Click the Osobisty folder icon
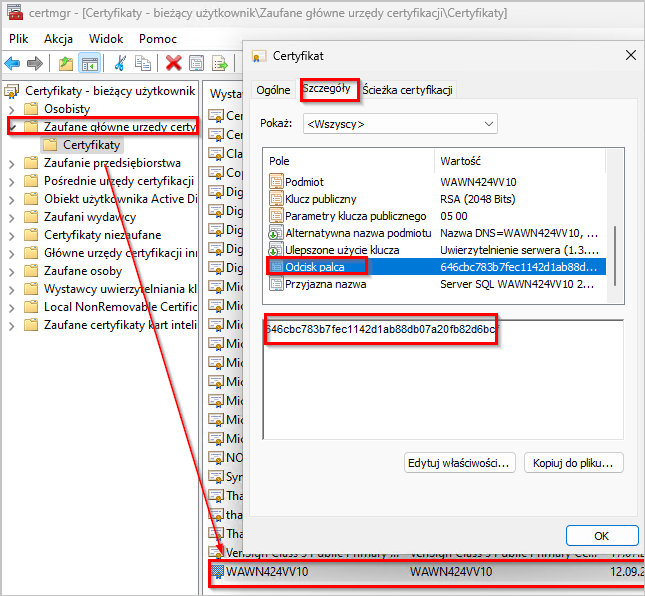This screenshot has width=645, height=596. point(31,109)
